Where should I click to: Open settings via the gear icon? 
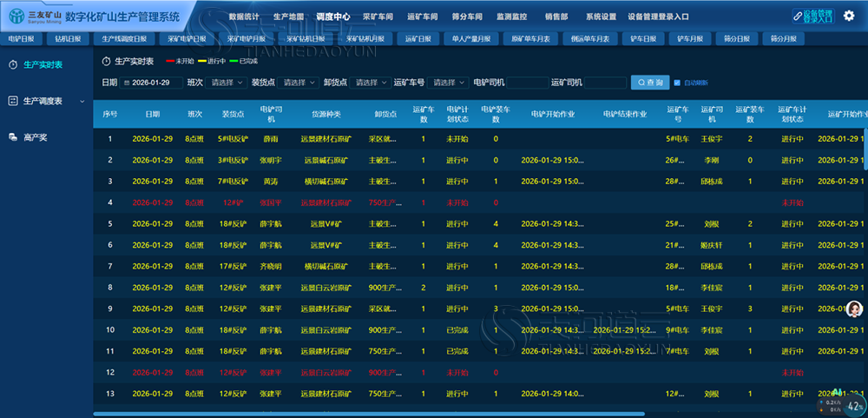pos(849,16)
